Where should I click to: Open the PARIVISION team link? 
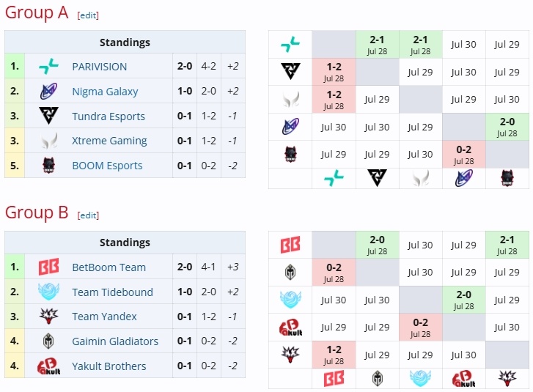(99, 67)
